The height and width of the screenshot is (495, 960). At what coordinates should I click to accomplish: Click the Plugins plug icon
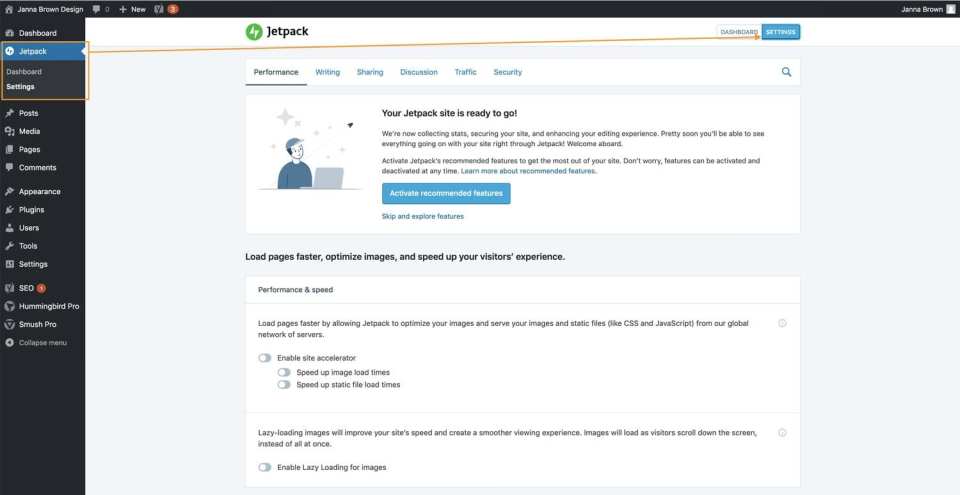pyautogui.click(x=9, y=210)
